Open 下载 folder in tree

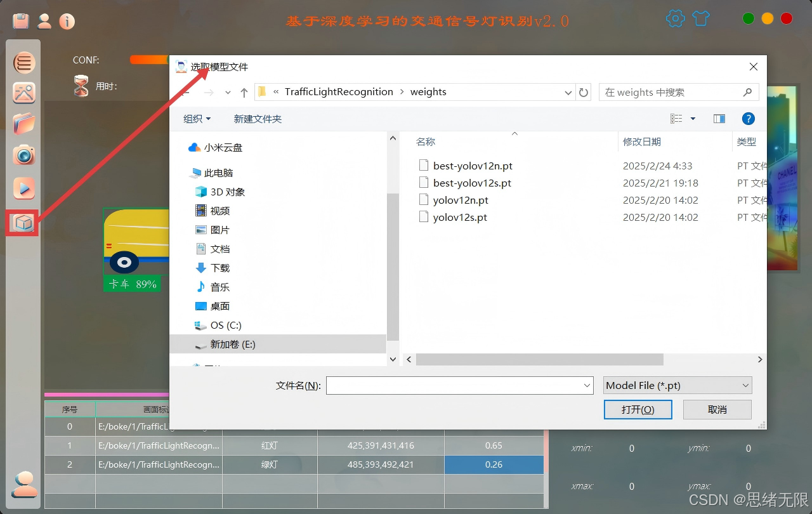point(213,268)
